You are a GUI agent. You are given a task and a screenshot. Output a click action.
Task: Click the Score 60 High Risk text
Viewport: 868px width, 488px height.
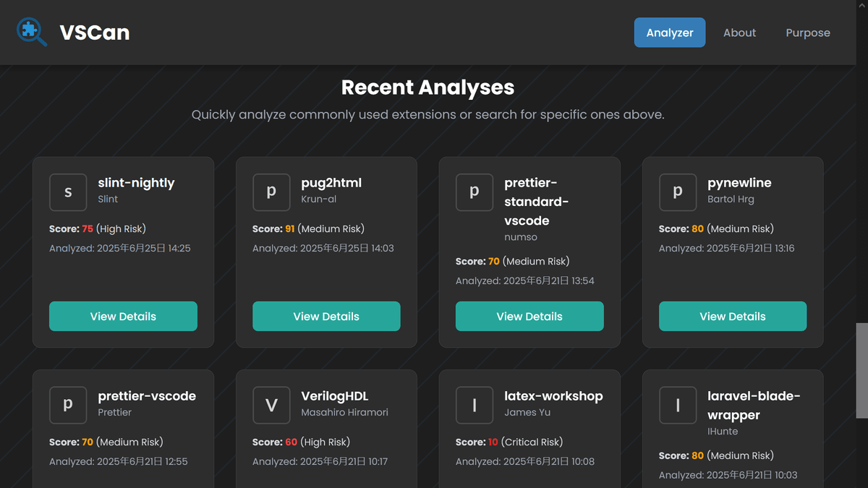pos(301,442)
